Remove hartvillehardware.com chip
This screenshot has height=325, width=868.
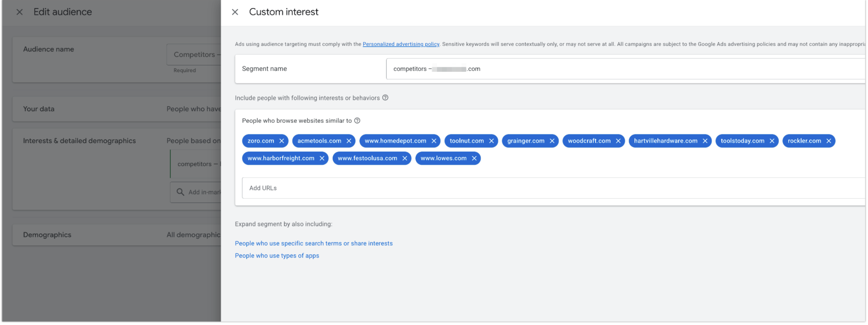click(x=705, y=141)
